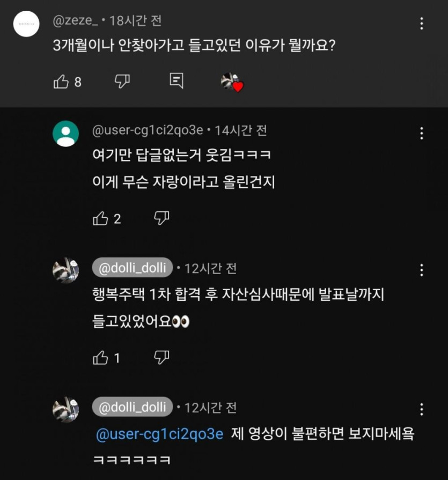448x480 pixels.
Task: Open the green user-cg1ci2qo3e avatar
Action: pyautogui.click(x=65, y=134)
